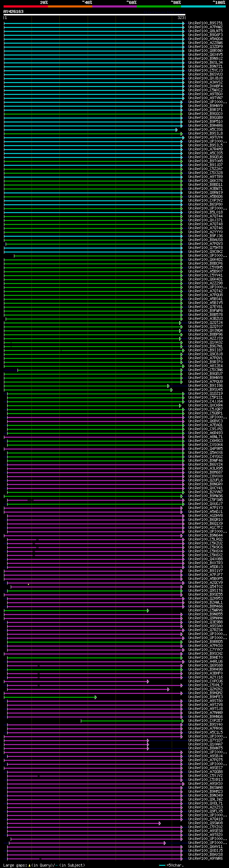Select the UniRef100_B9IJD7 label
The width and height of the screenshot is (229, 868).
[205, 165]
